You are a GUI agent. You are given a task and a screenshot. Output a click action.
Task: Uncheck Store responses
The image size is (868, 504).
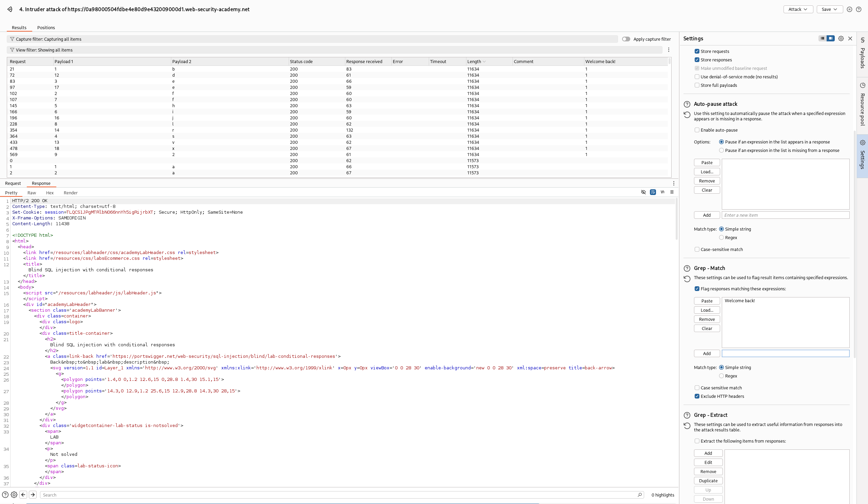[x=697, y=60]
